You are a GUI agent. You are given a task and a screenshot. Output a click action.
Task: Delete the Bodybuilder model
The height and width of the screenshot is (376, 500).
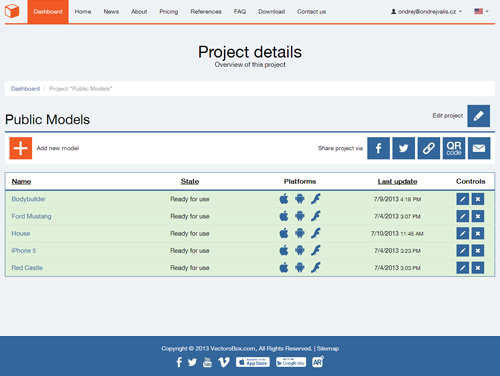tap(478, 199)
